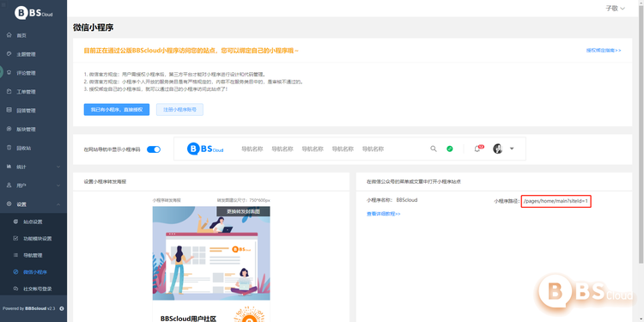Screen dimensions: 644x322
Task: Click the 首页 home icon in sidebar
Action: 9,35
